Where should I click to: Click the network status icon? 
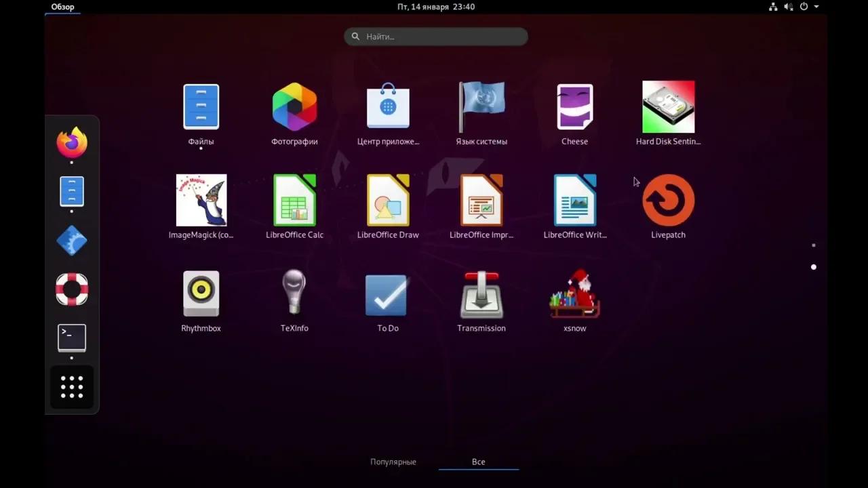click(x=773, y=7)
